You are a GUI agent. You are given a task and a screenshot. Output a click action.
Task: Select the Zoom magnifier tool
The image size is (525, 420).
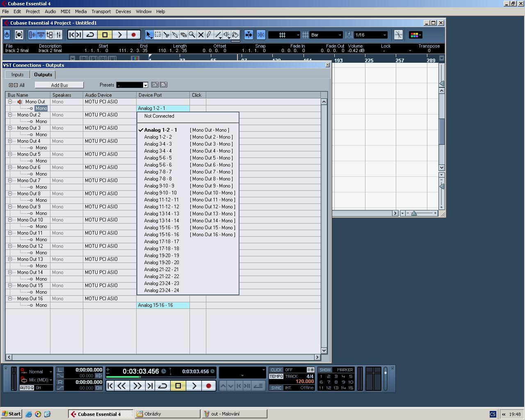point(192,35)
